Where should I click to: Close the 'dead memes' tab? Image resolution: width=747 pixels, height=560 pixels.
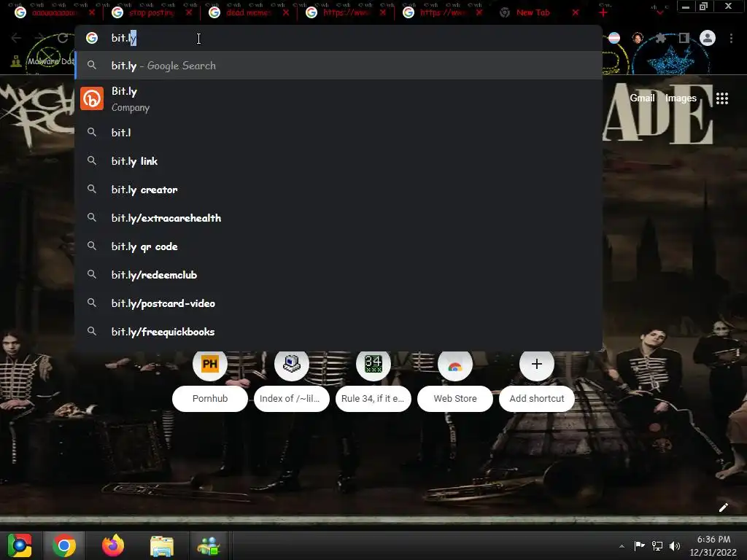pos(285,13)
